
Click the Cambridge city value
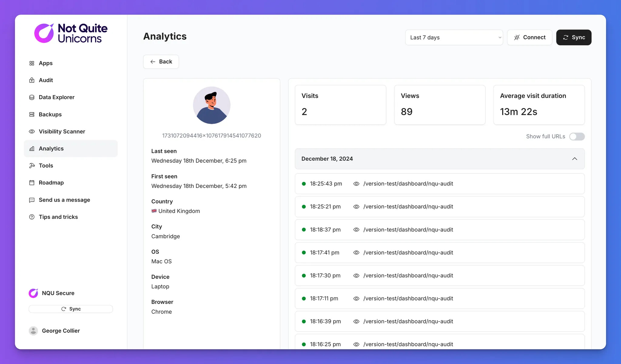pyautogui.click(x=166, y=236)
